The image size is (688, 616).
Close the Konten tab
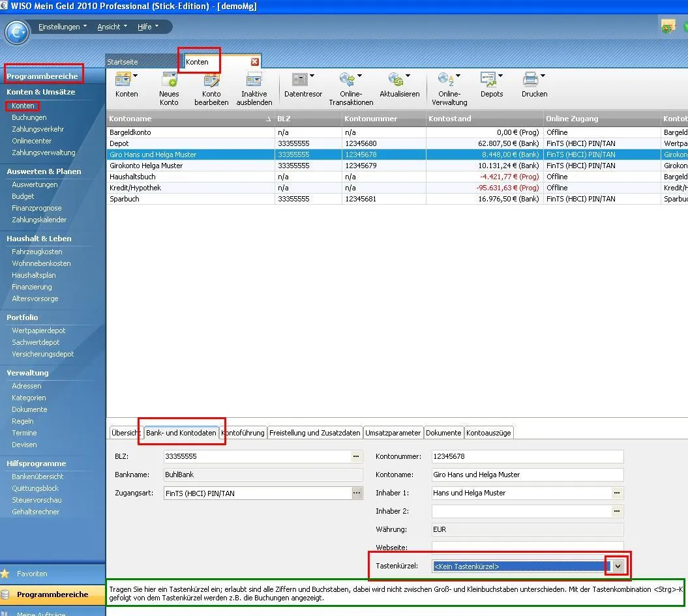pos(255,62)
